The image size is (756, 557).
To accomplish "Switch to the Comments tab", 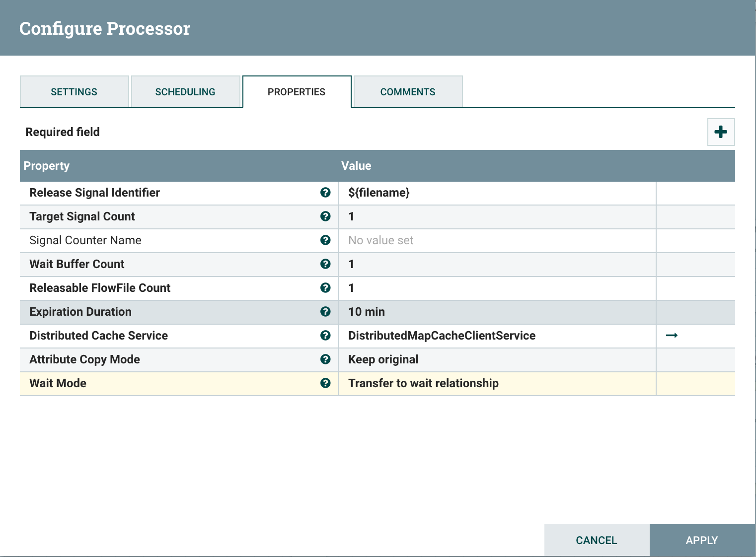I will pyautogui.click(x=408, y=92).
